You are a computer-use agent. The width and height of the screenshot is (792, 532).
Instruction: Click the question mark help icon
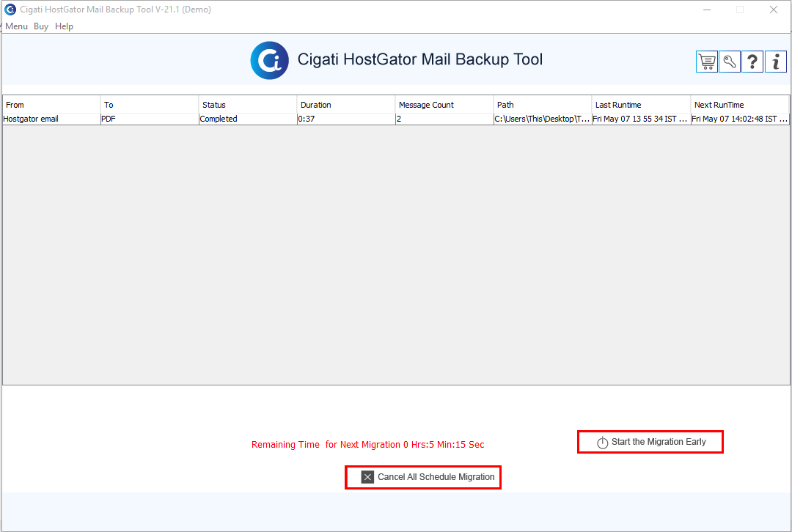click(x=752, y=62)
